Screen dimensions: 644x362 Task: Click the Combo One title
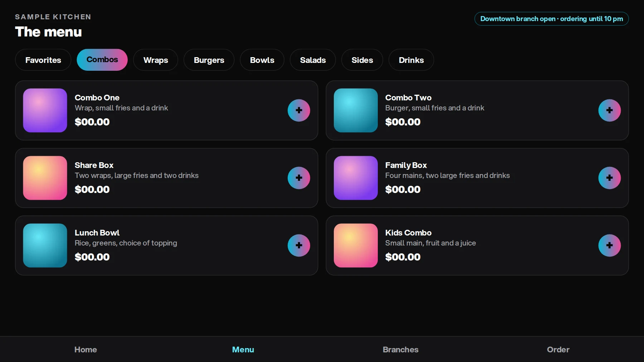click(97, 98)
